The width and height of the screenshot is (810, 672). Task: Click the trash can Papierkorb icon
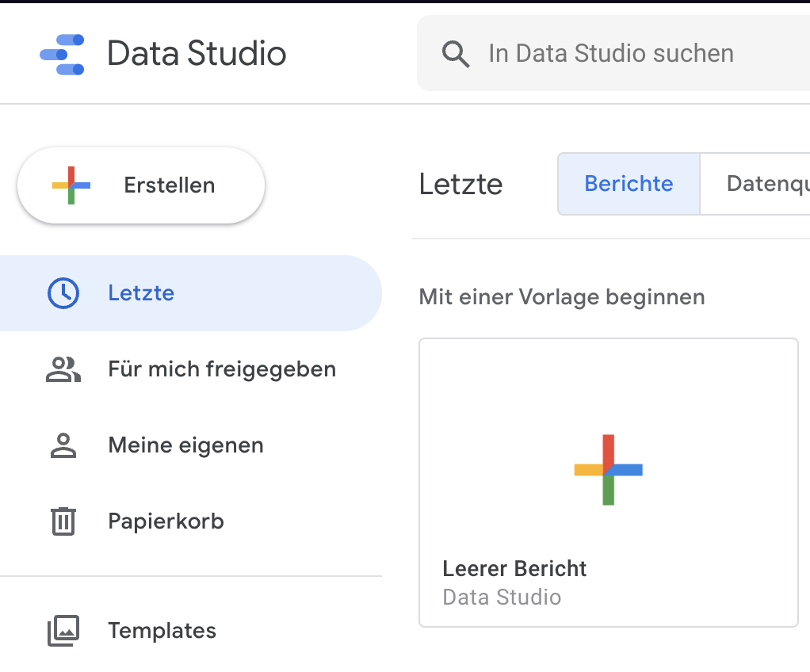pos(63,521)
